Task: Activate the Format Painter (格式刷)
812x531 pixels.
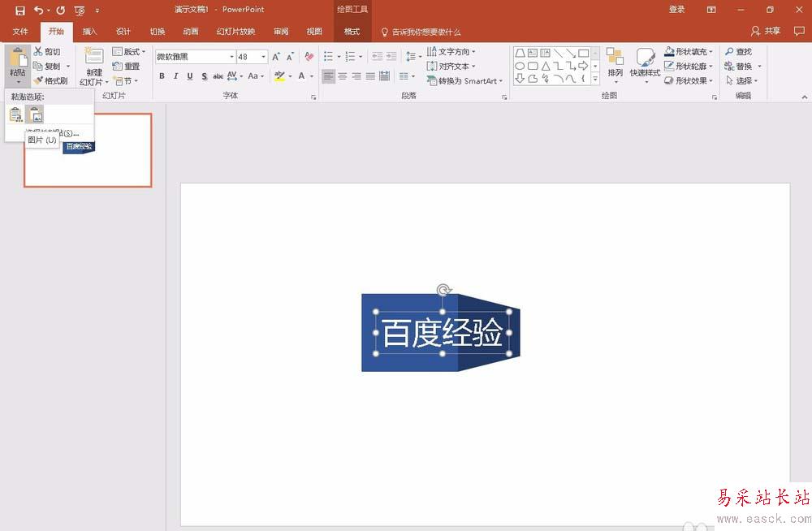Action: (x=50, y=80)
